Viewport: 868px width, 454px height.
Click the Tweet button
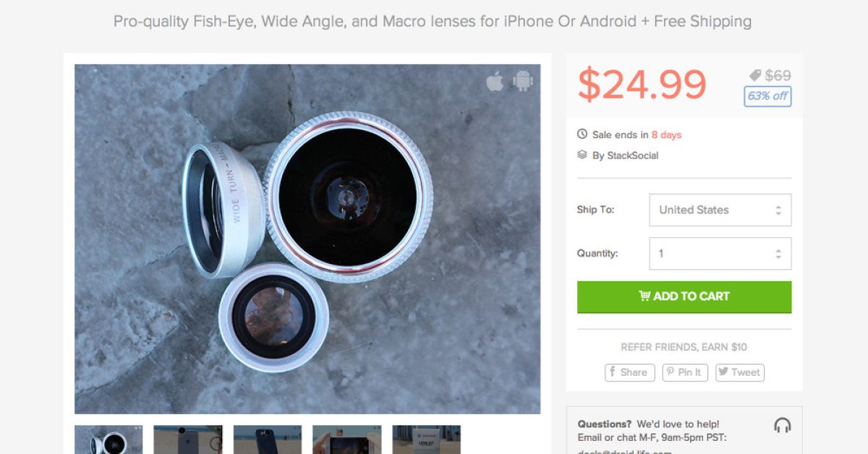coord(739,372)
